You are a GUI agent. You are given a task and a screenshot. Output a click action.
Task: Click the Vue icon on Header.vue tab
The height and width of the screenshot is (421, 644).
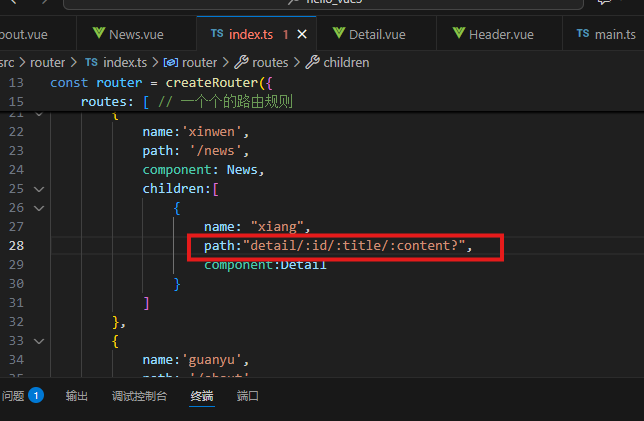point(458,33)
